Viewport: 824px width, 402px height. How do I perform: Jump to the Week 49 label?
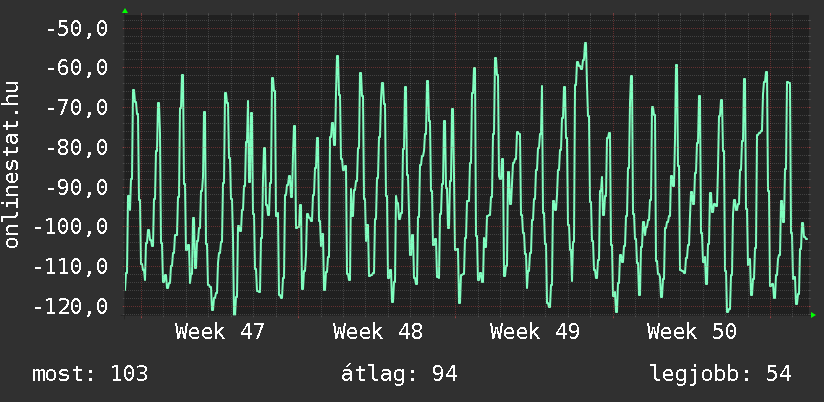(535, 332)
